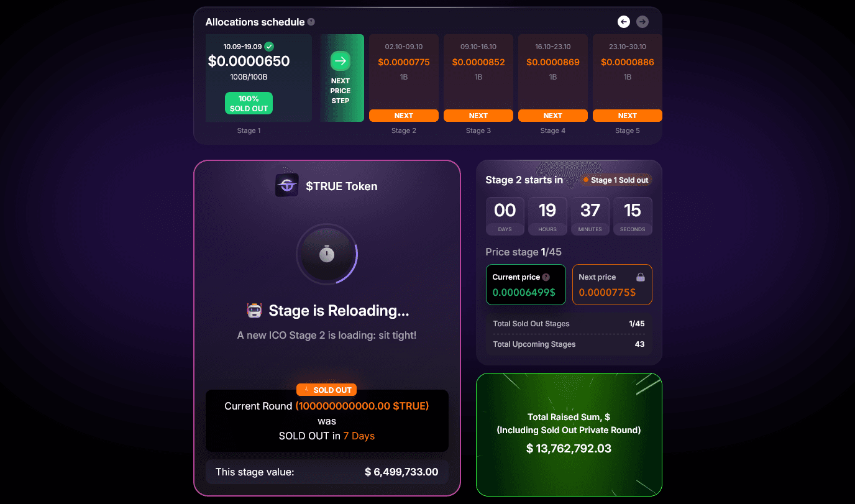Screen dimensions: 855x504
Task: Click the Stage 1 green checkmark icon
Action: [x=268, y=47]
